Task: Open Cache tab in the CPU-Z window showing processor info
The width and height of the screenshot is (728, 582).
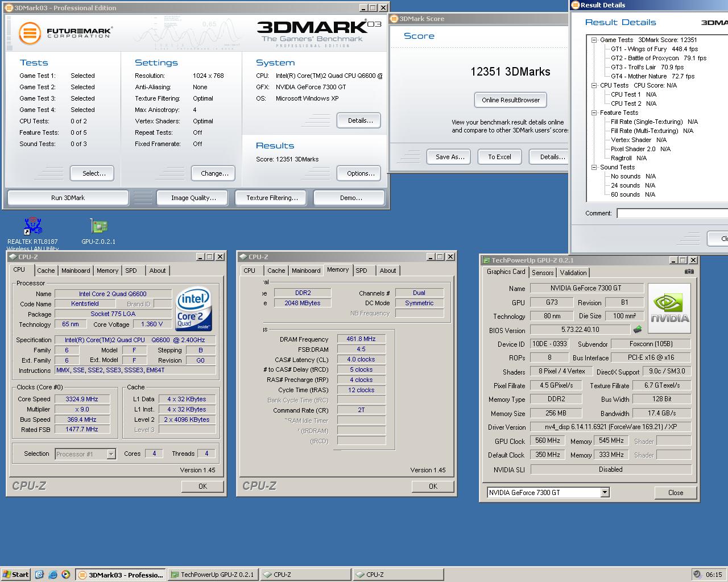Action: [x=46, y=271]
